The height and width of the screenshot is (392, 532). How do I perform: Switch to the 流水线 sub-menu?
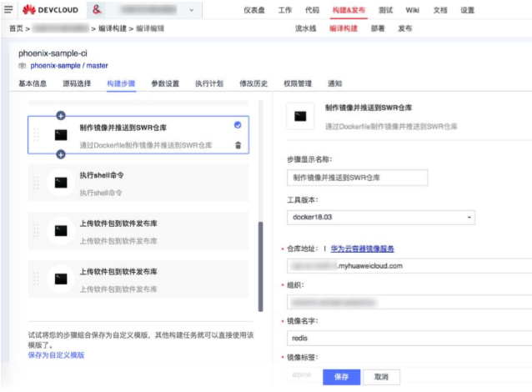[305, 28]
